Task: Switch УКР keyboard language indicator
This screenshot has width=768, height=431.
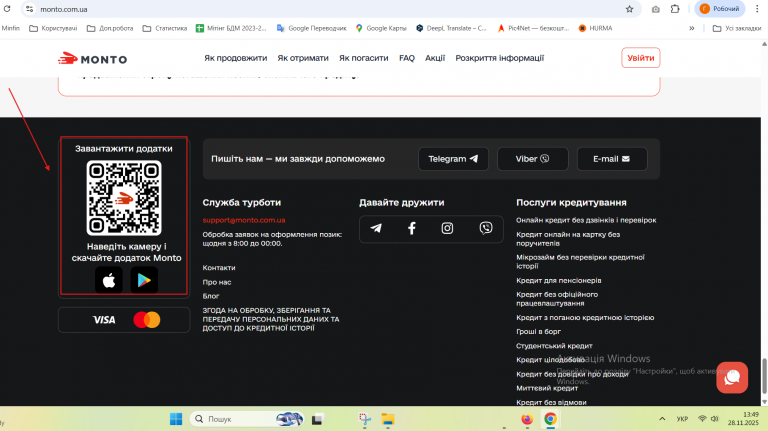Action: click(682, 419)
